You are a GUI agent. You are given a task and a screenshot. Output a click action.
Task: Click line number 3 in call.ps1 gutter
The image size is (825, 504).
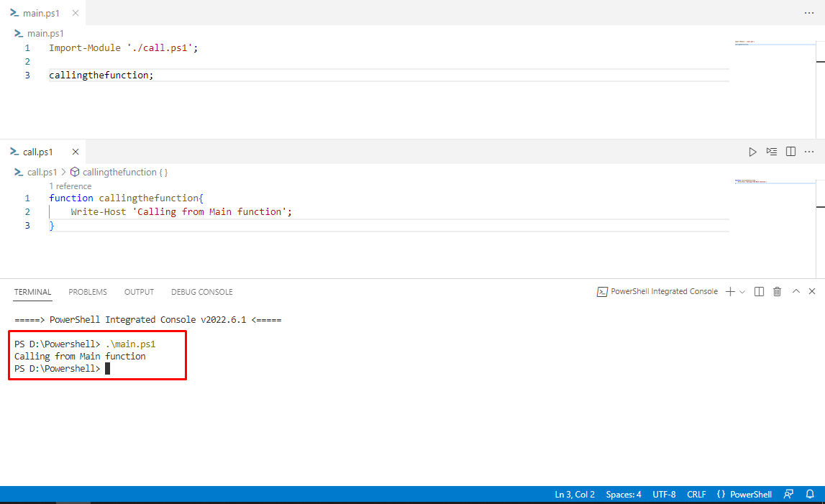click(27, 226)
